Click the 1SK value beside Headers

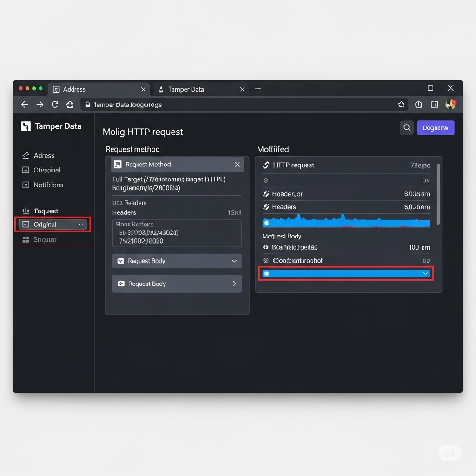tap(234, 212)
